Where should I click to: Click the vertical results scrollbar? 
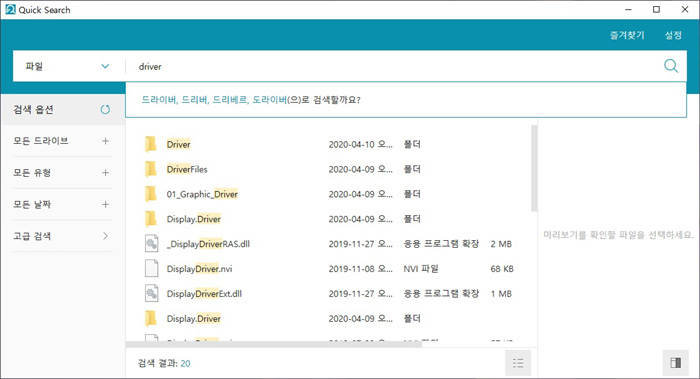(x=534, y=168)
